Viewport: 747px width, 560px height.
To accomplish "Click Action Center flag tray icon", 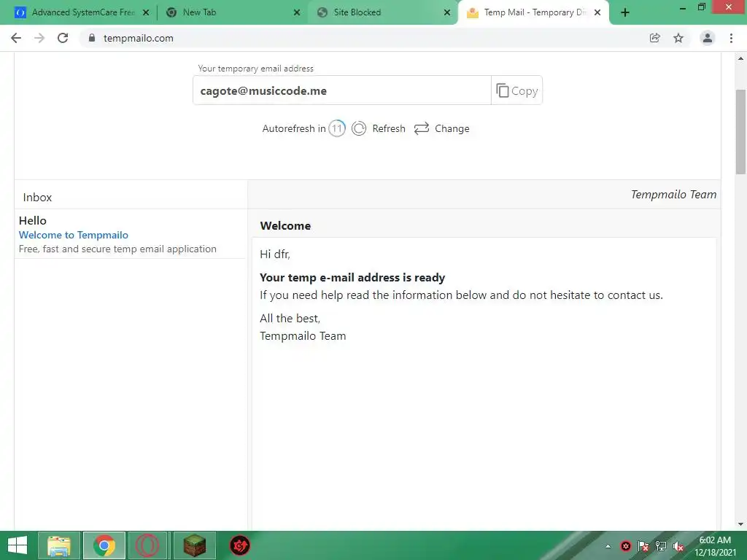I will pos(643,546).
